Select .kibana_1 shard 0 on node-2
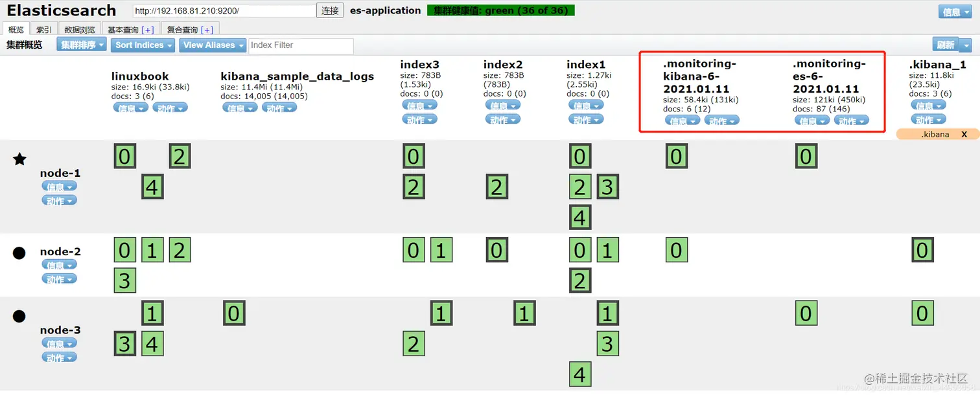 pyautogui.click(x=922, y=250)
